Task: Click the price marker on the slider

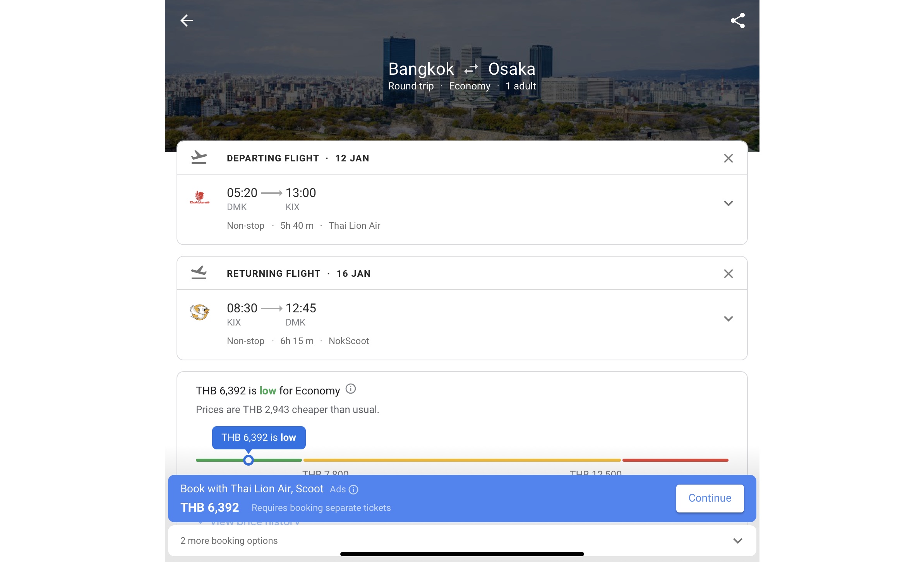Action: [x=249, y=460]
